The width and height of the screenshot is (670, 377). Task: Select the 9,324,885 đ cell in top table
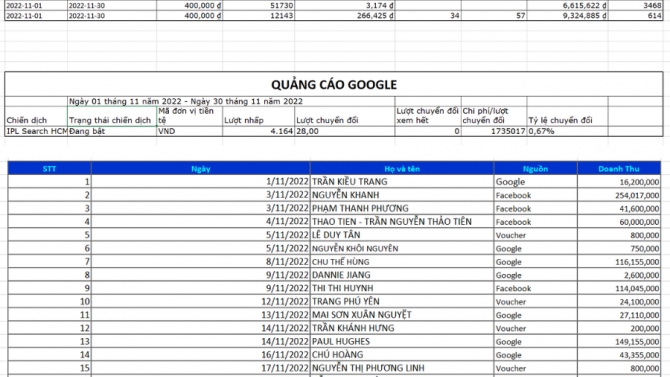pos(567,15)
